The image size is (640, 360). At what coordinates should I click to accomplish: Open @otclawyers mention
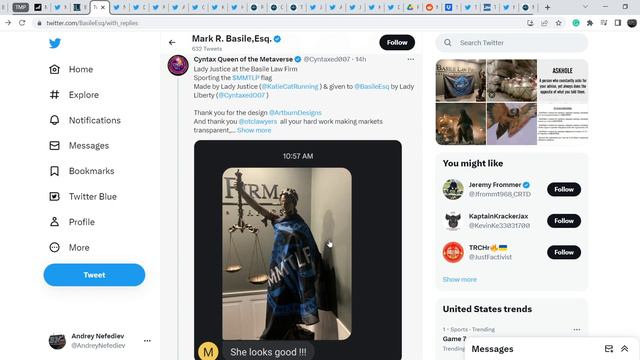tap(258, 122)
